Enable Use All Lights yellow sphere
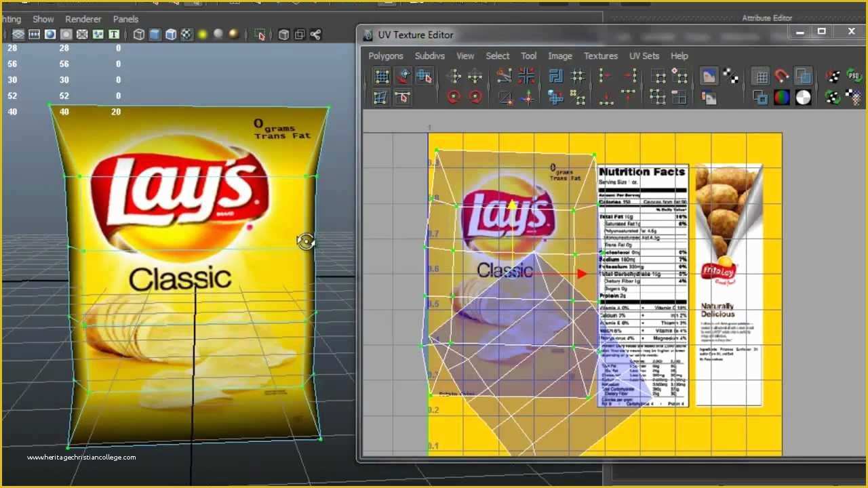868x488 pixels. pyautogui.click(x=202, y=35)
